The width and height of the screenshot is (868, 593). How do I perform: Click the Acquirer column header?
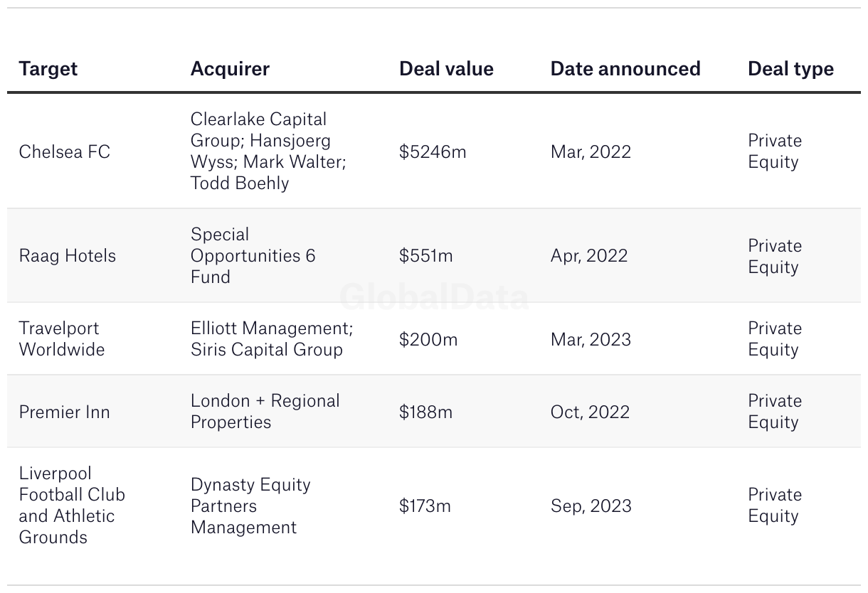[230, 69]
